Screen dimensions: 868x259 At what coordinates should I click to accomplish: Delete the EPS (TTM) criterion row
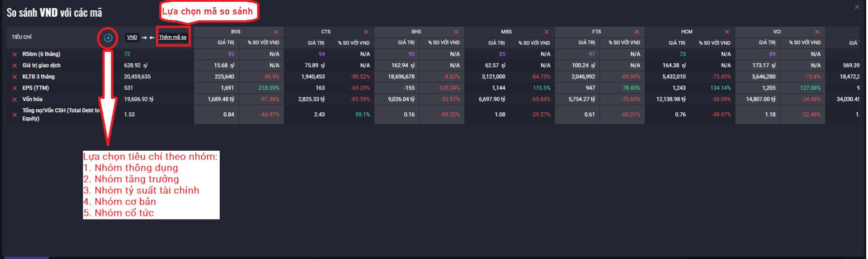(14, 88)
